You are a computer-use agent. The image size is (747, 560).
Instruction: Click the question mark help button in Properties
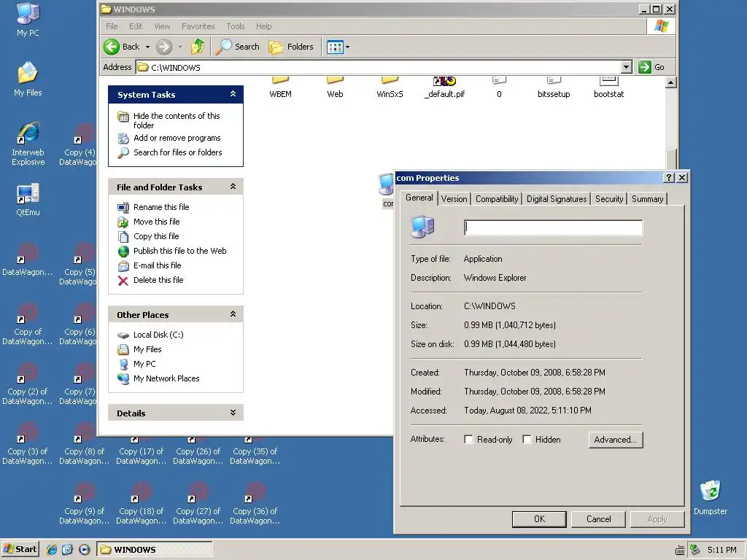[669, 178]
